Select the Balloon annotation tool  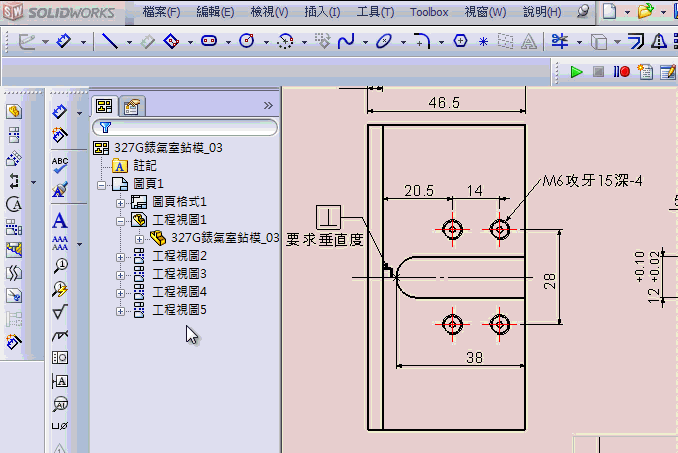pos(60,265)
